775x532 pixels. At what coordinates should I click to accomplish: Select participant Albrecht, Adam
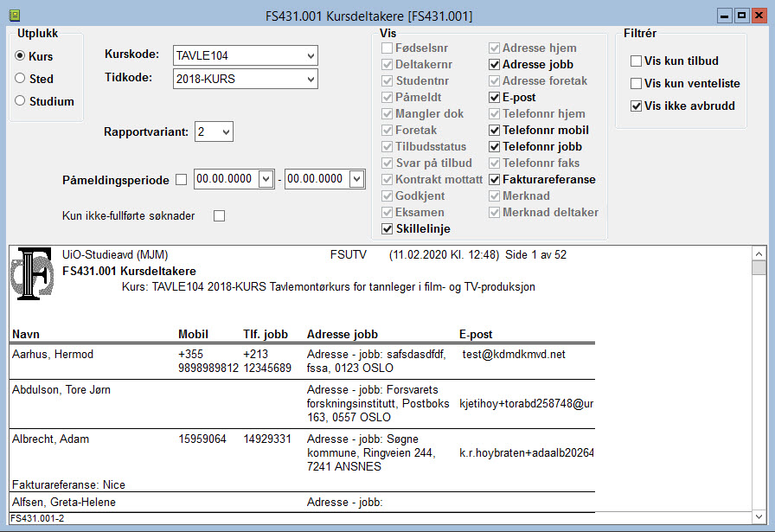[x=50, y=439]
